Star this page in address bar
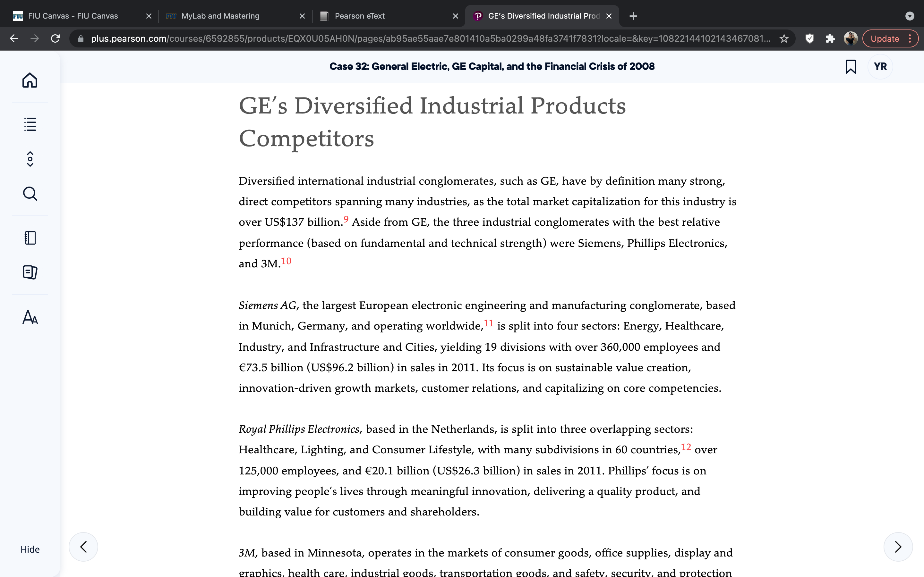Image resolution: width=924 pixels, height=577 pixels. coord(784,38)
